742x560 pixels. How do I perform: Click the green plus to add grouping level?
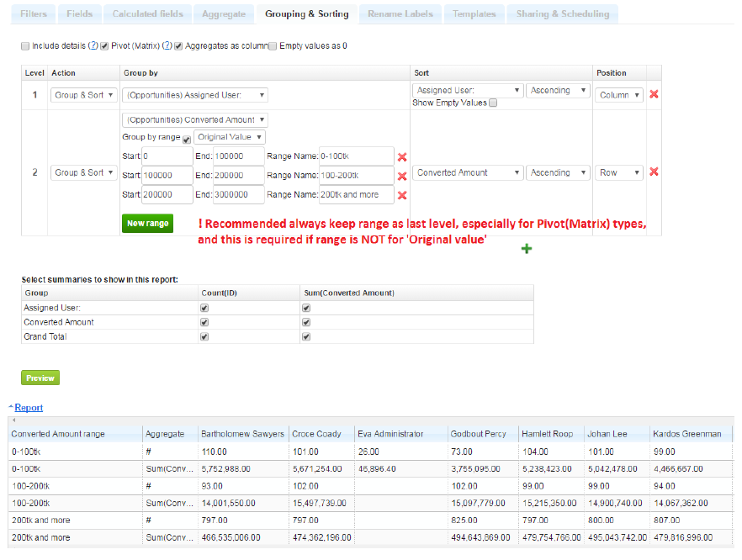(x=527, y=249)
